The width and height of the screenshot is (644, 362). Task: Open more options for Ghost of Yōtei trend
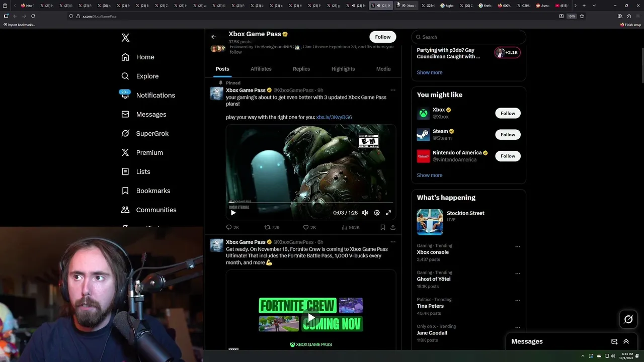518,274
